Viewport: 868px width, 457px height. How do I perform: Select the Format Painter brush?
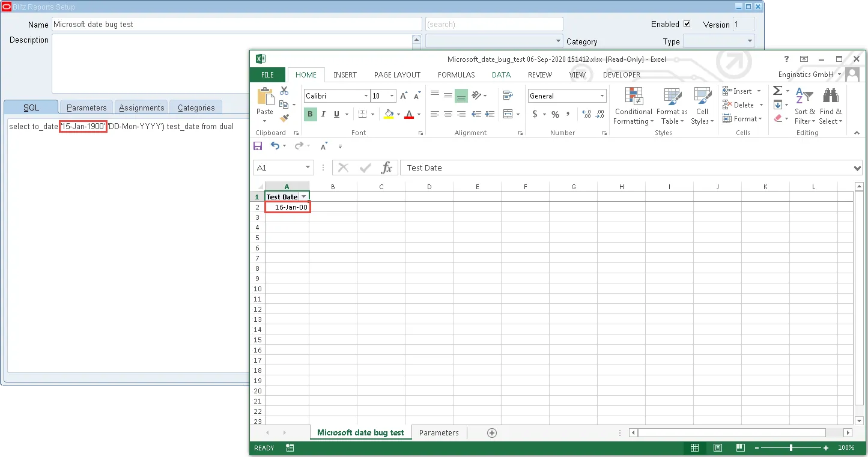pos(284,118)
